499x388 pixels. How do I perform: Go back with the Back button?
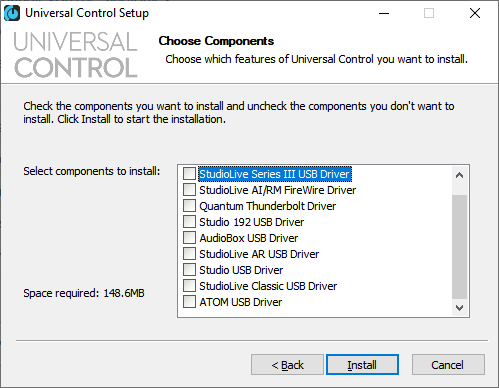pos(287,365)
